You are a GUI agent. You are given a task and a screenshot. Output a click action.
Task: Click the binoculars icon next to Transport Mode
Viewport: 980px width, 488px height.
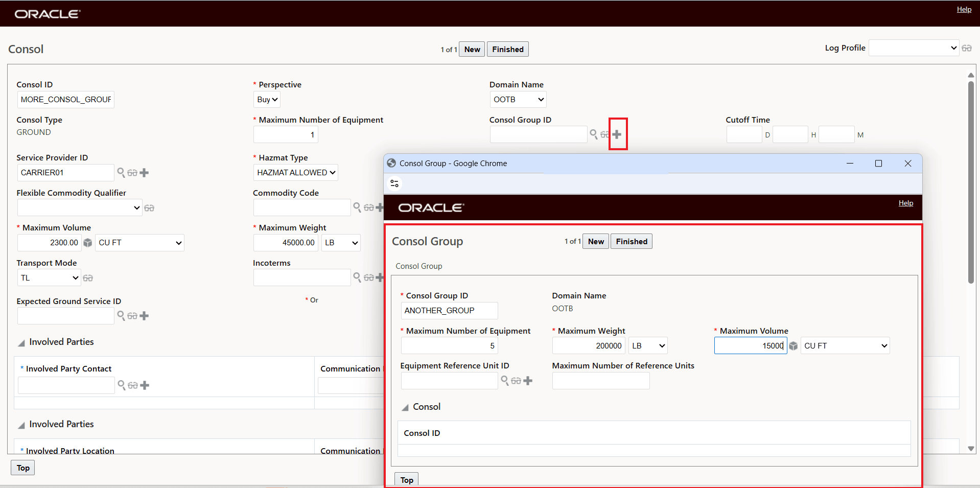pos(87,277)
